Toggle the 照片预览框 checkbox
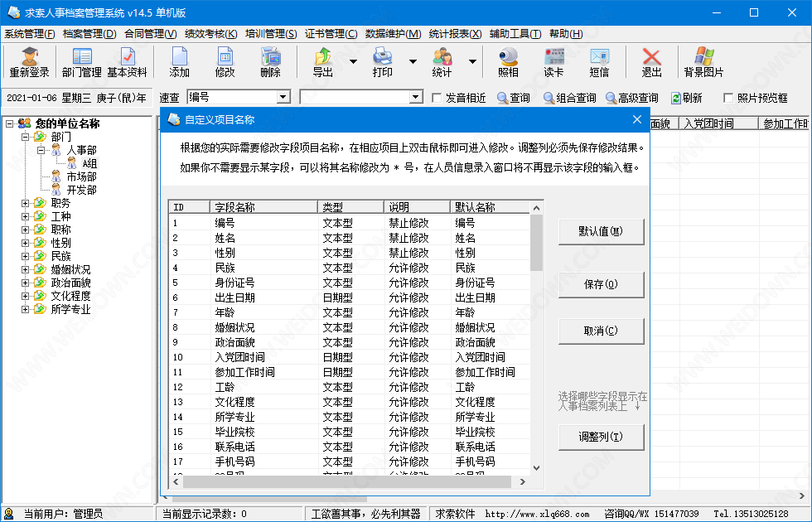 point(728,98)
